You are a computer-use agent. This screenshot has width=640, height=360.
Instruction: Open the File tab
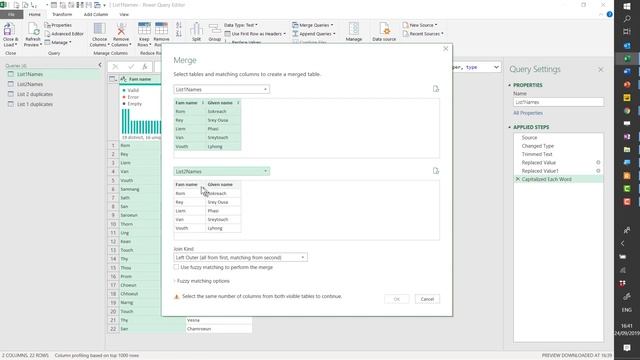(x=11, y=14)
